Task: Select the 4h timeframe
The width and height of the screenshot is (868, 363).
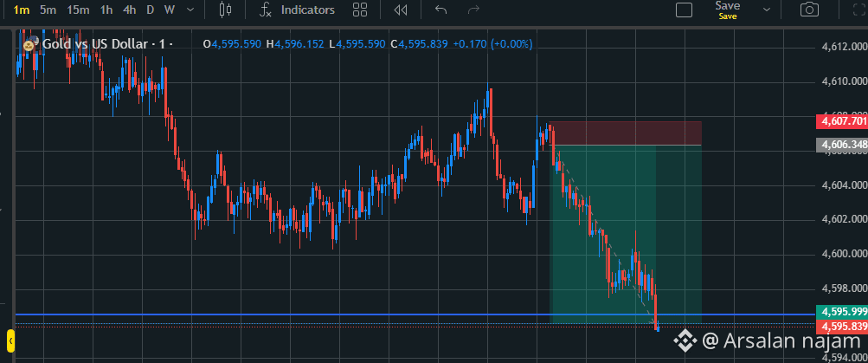Action: [x=130, y=10]
